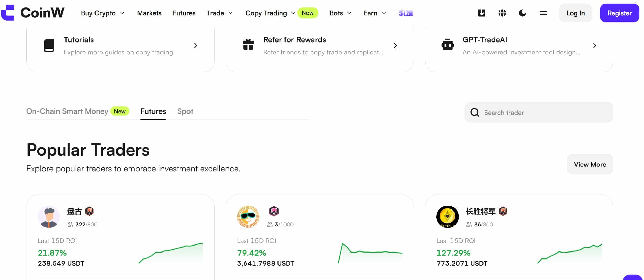
Task: Click the 79.42% ROI value
Action: point(251,253)
